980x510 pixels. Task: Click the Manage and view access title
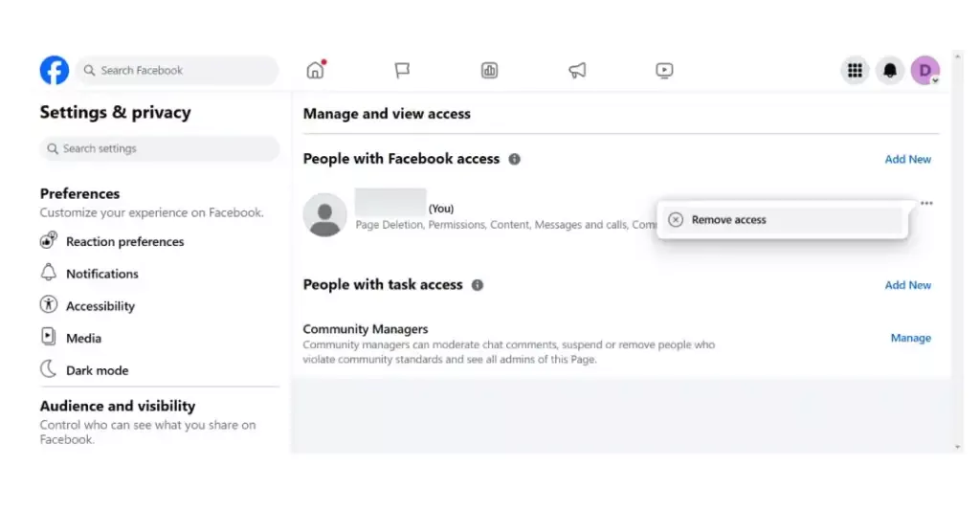[x=387, y=114]
